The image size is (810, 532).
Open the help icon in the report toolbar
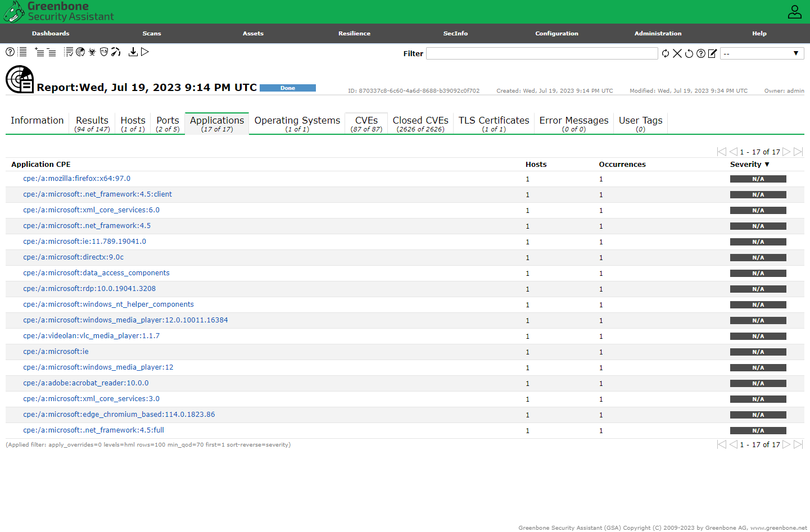[10, 52]
